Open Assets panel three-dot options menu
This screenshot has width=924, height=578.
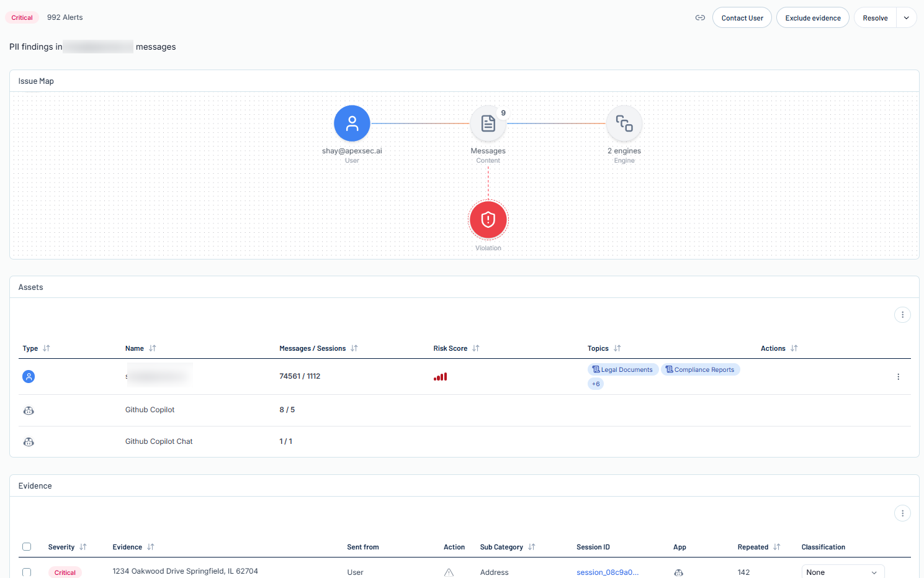[x=902, y=315]
